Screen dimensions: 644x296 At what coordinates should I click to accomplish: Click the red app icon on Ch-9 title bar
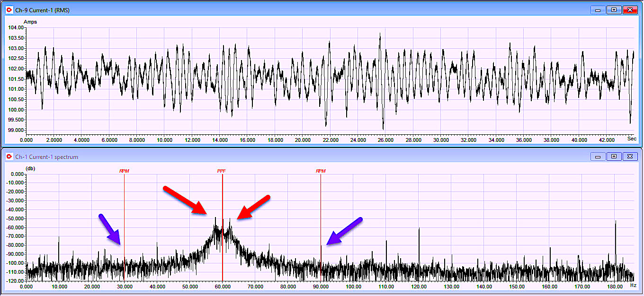point(9,9)
